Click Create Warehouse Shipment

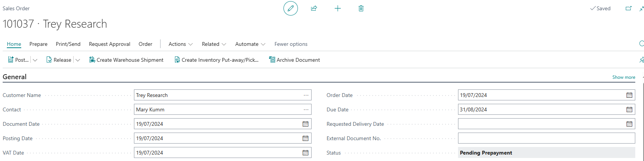click(126, 60)
